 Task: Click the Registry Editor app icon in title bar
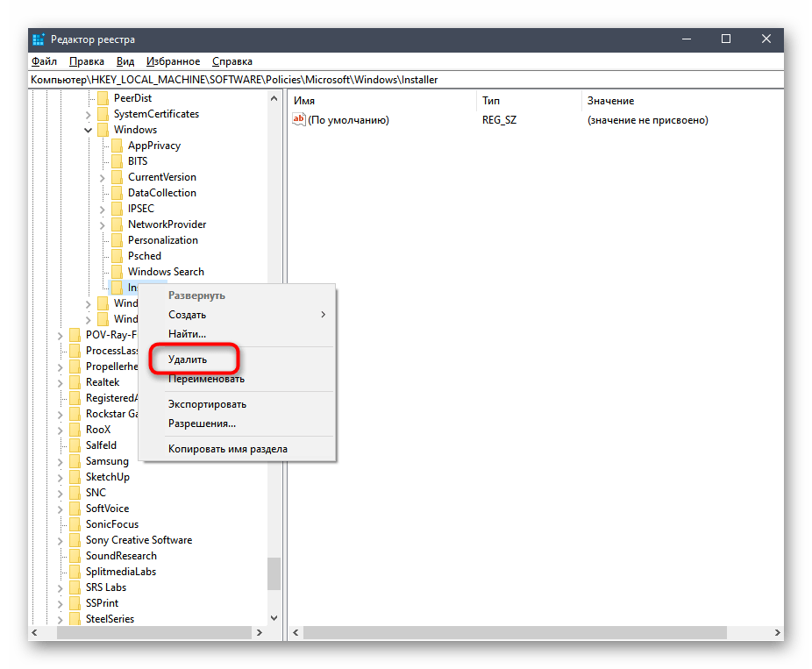click(39, 39)
